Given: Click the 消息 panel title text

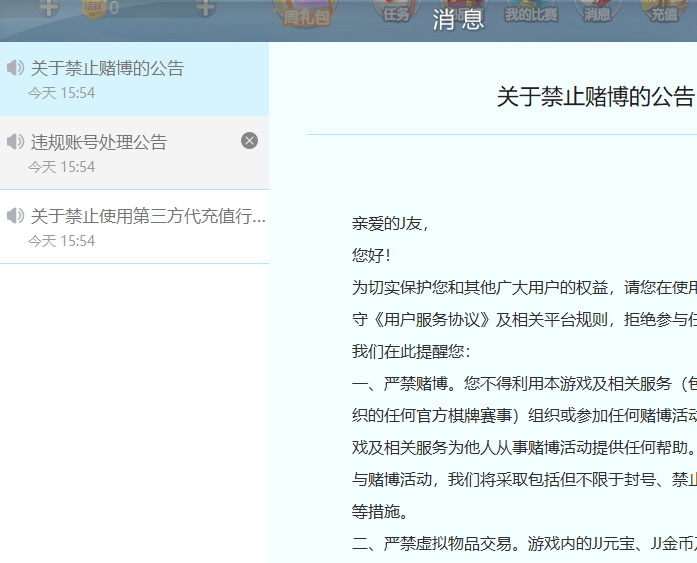Looking at the screenshot, I should [458, 20].
